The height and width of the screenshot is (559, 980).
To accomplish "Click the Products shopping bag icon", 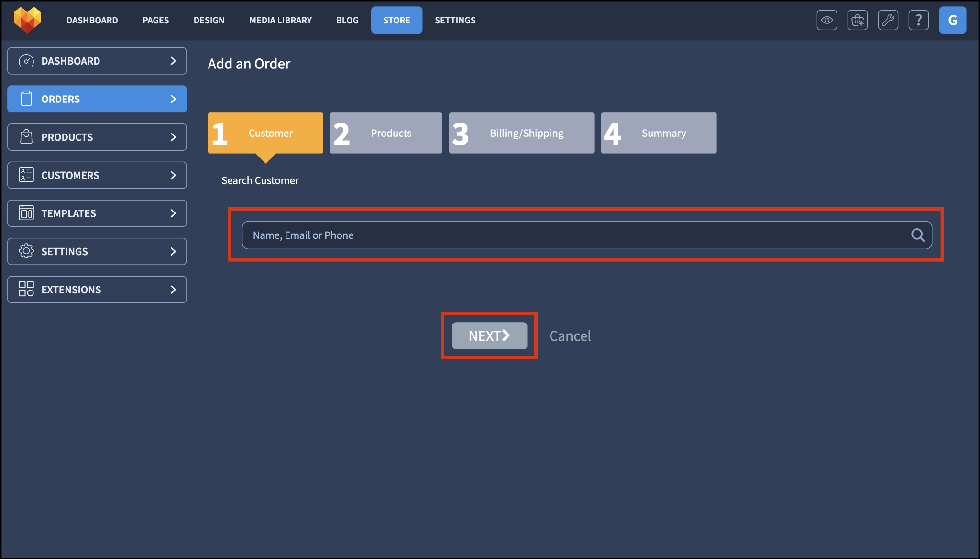I will 26,137.
